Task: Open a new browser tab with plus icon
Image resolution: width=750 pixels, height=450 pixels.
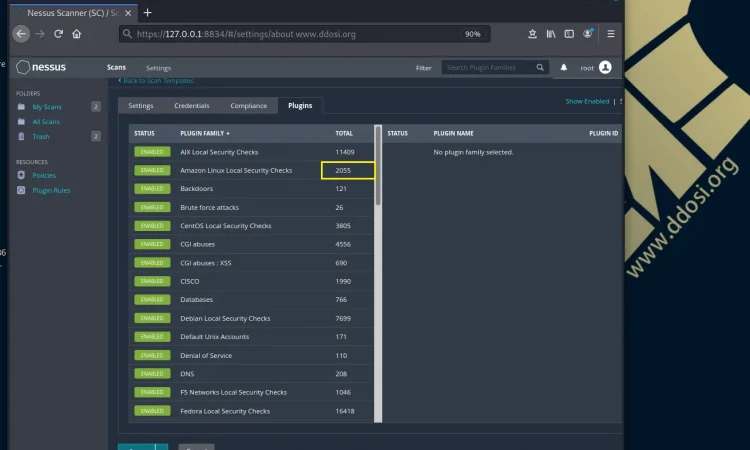Action: click(x=147, y=13)
